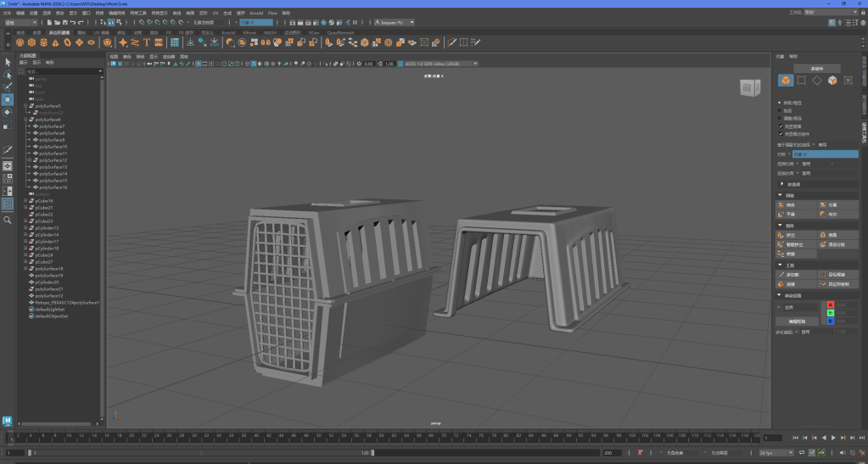The image size is (868, 464).
Task: Click the Paint selection brush tool
Action: point(8,87)
